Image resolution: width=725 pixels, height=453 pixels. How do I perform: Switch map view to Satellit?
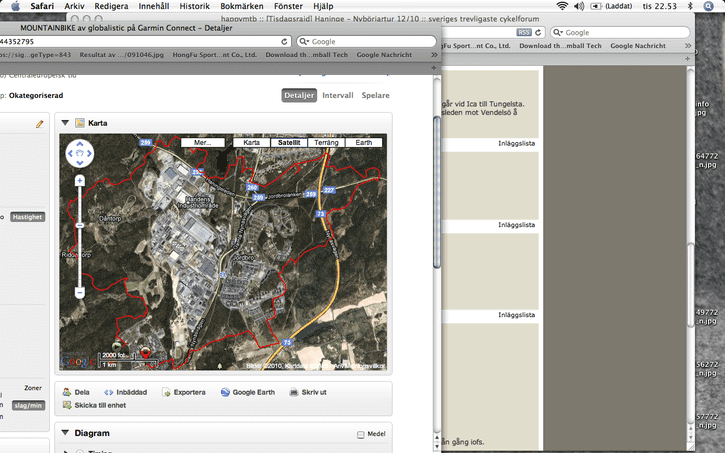pos(291,143)
